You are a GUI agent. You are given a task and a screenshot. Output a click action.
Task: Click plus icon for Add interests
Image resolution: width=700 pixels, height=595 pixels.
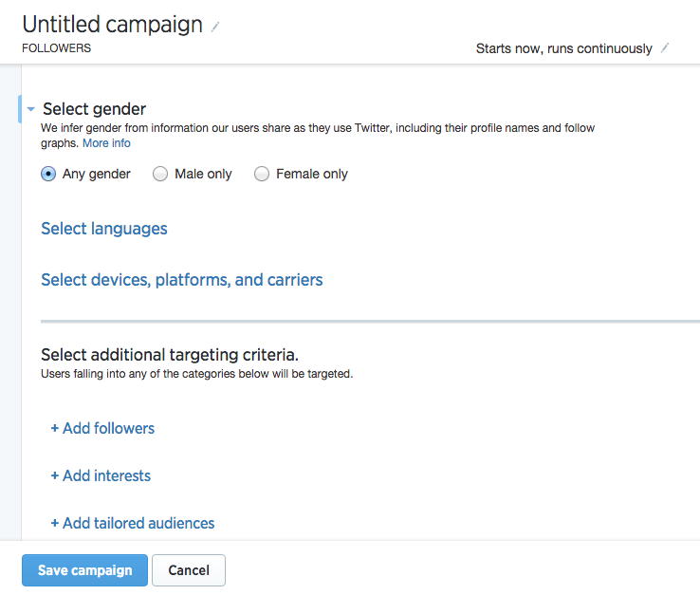tap(54, 475)
